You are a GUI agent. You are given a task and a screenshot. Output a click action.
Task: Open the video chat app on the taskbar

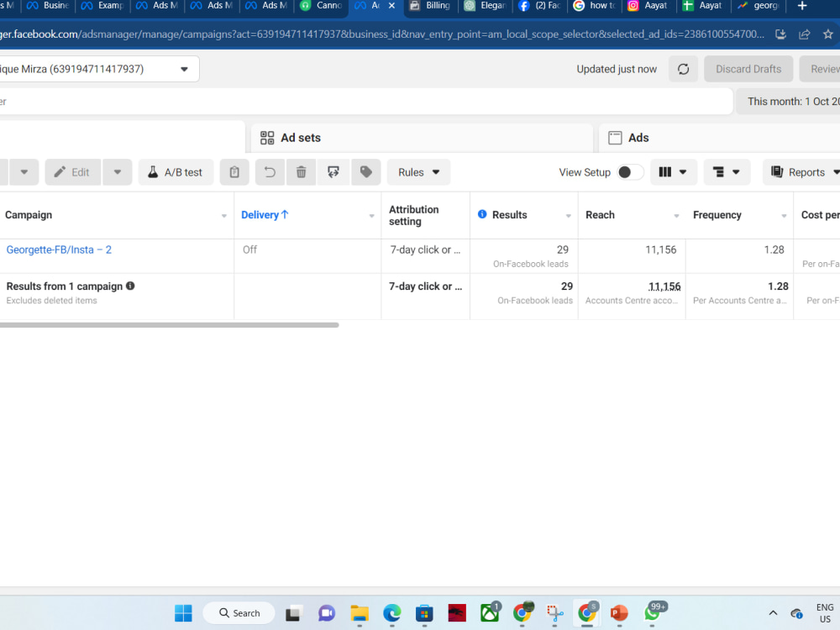point(326,613)
